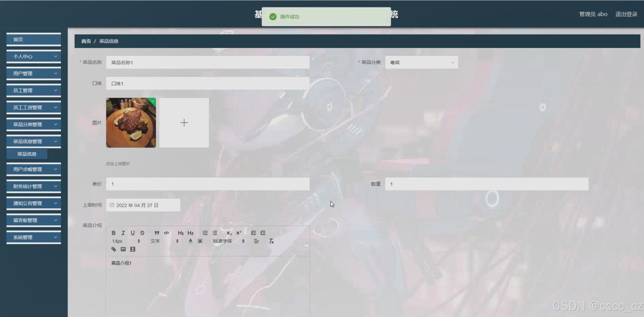Click the insert video icon
Image resolution: width=644 pixels, height=317 pixels.
click(x=133, y=249)
